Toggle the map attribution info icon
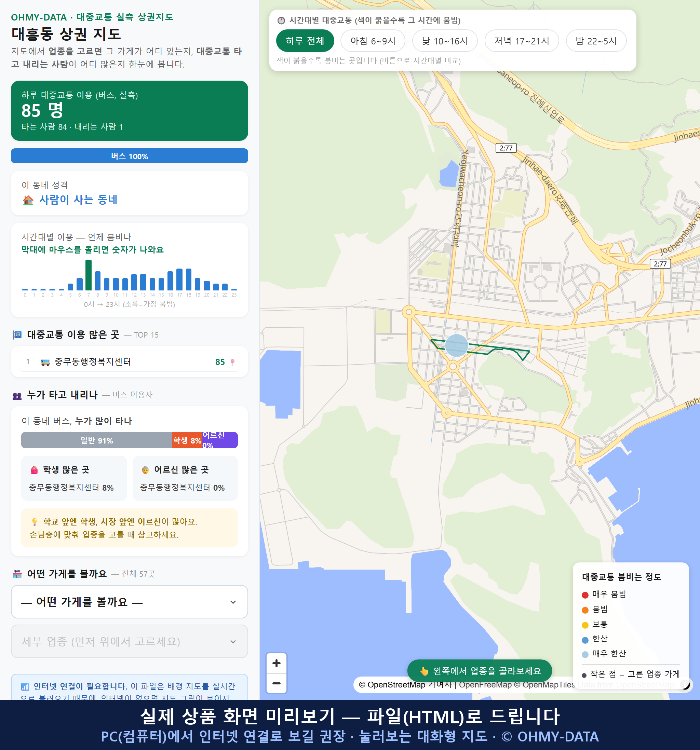The height and width of the screenshot is (750, 700). [x=685, y=684]
